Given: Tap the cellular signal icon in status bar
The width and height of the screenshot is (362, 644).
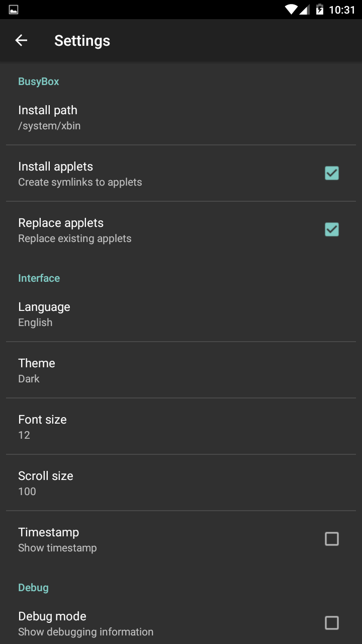Looking at the screenshot, I should click(305, 10).
